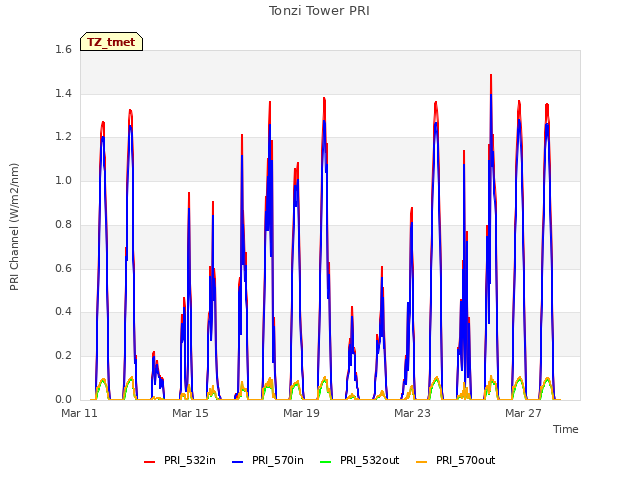Click the blue PRI_570in legend swatch

tap(237, 462)
